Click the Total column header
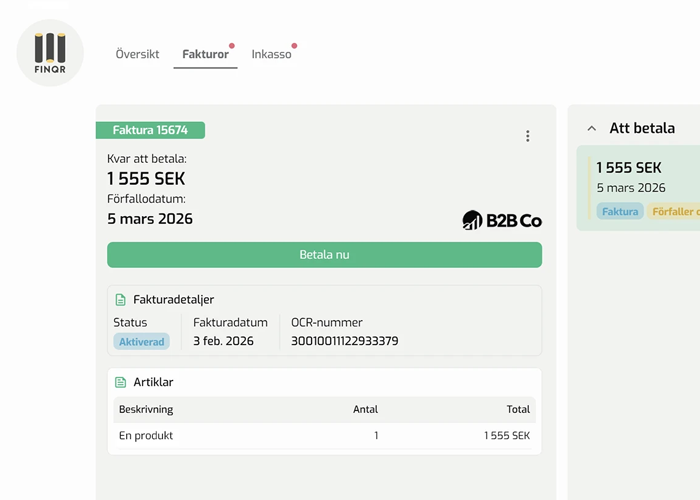This screenshot has width=700, height=500. tap(517, 409)
